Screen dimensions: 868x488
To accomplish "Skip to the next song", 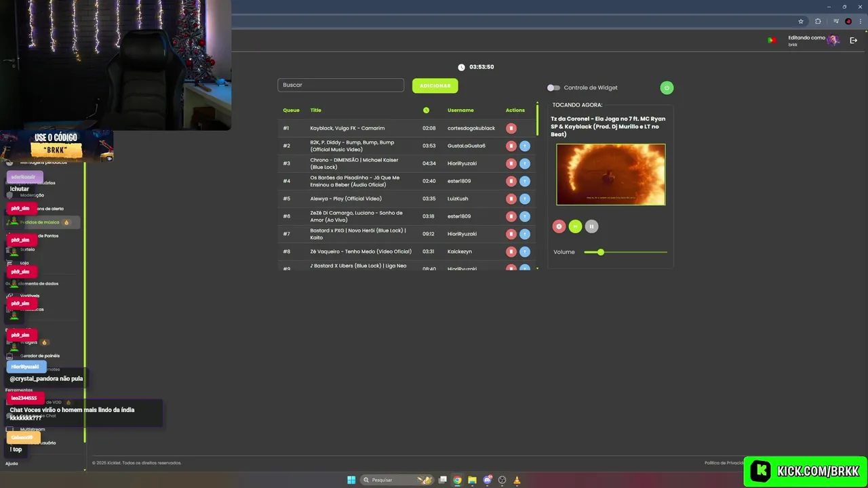I will pyautogui.click(x=575, y=226).
